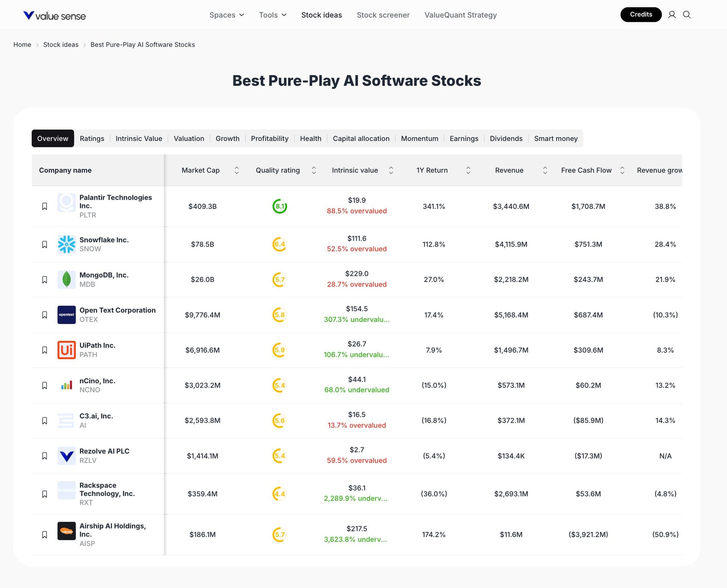The height and width of the screenshot is (588, 727).
Task: Open the Smart money tab
Action: pyautogui.click(x=555, y=139)
